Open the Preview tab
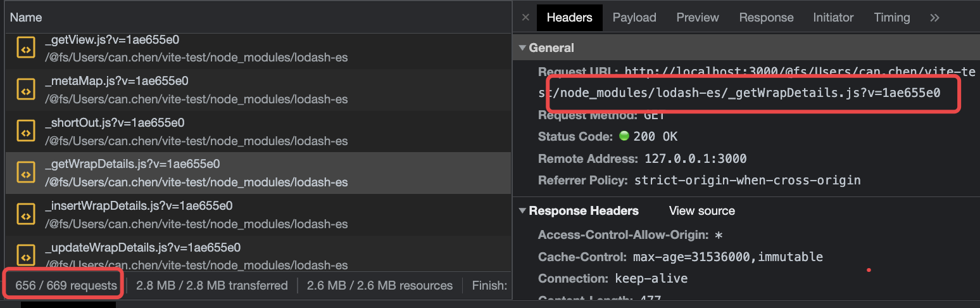This screenshot has width=980, height=308. (698, 18)
